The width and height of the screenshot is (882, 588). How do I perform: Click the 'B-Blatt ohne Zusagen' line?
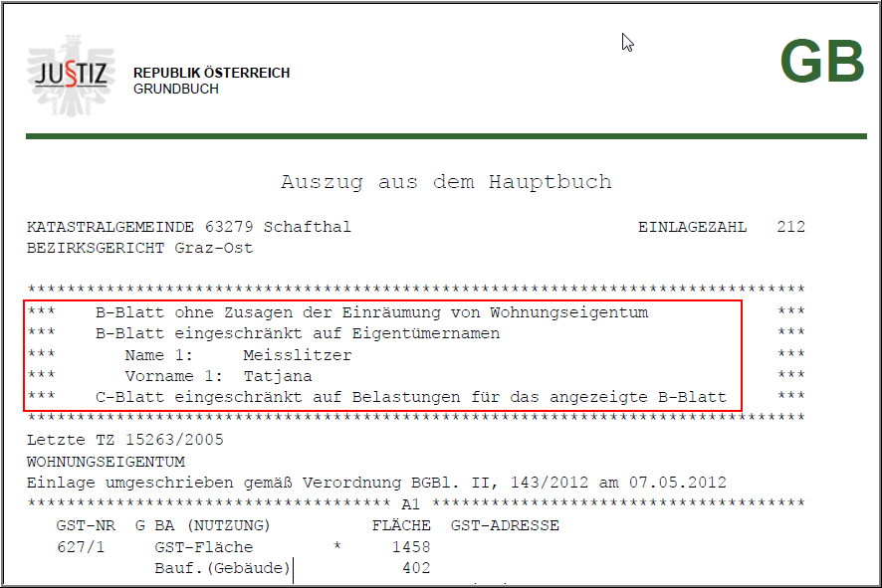point(371,312)
